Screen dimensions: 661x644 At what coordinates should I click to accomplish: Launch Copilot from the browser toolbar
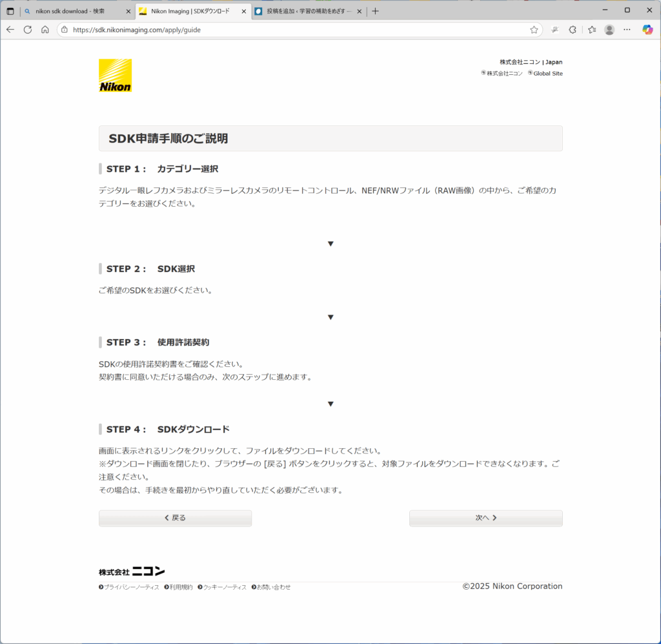[x=647, y=30]
